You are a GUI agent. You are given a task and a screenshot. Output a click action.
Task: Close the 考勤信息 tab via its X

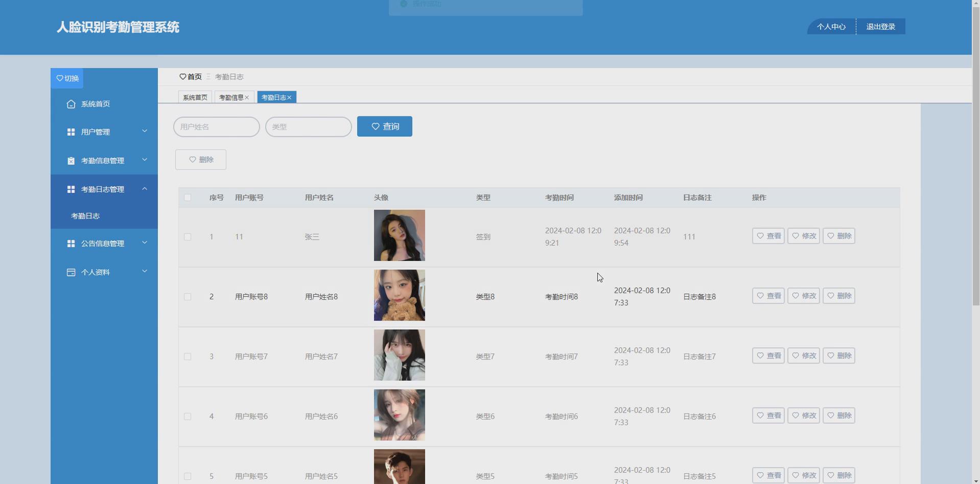247,98
